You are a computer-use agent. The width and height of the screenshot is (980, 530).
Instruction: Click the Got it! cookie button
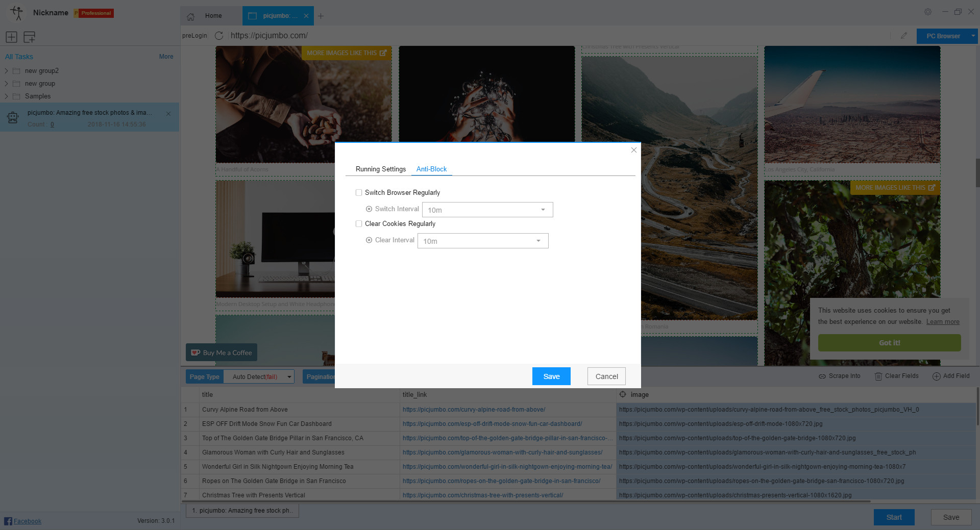point(889,343)
